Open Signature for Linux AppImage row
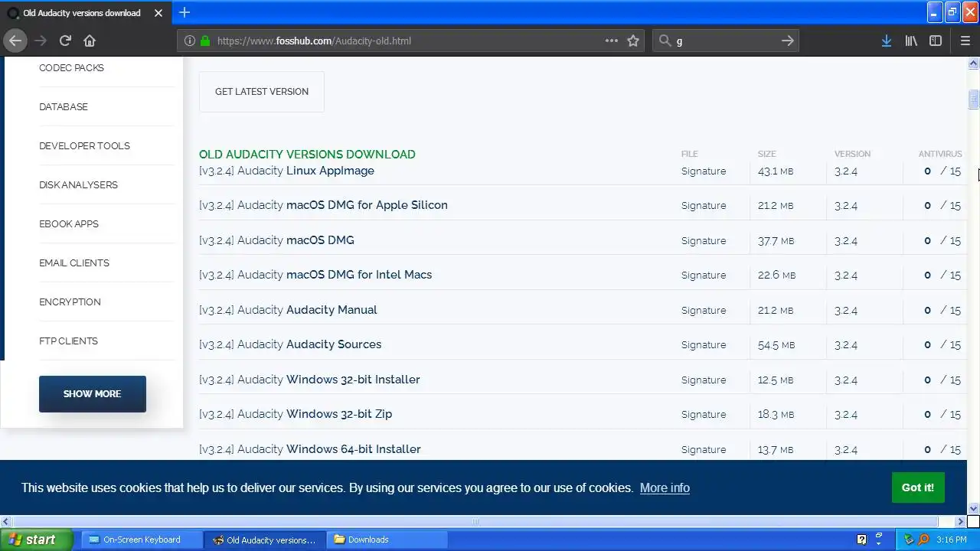The width and height of the screenshot is (980, 551). (704, 171)
